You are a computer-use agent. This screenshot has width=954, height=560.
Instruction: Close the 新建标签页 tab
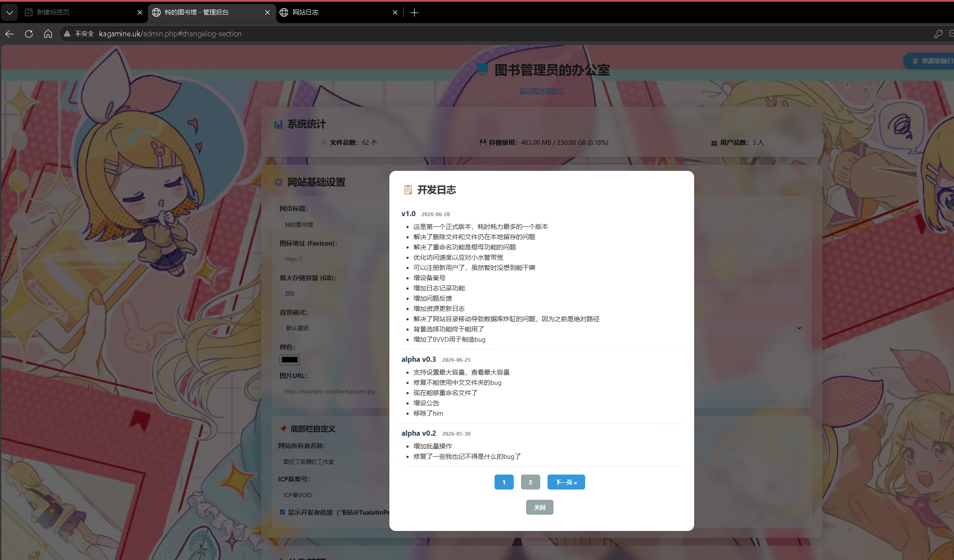pos(139,12)
